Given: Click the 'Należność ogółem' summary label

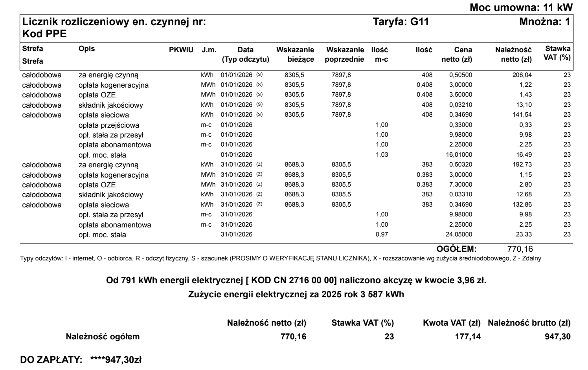Looking at the screenshot, I should [x=103, y=336].
